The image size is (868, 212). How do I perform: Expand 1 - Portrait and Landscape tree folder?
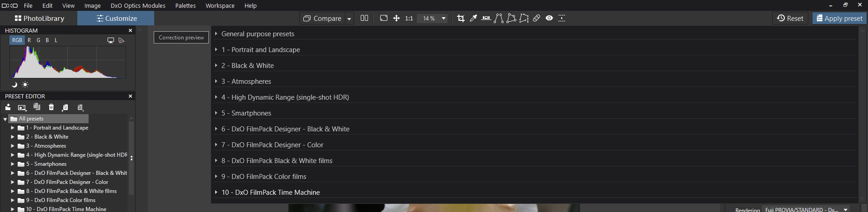pos(13,128)
